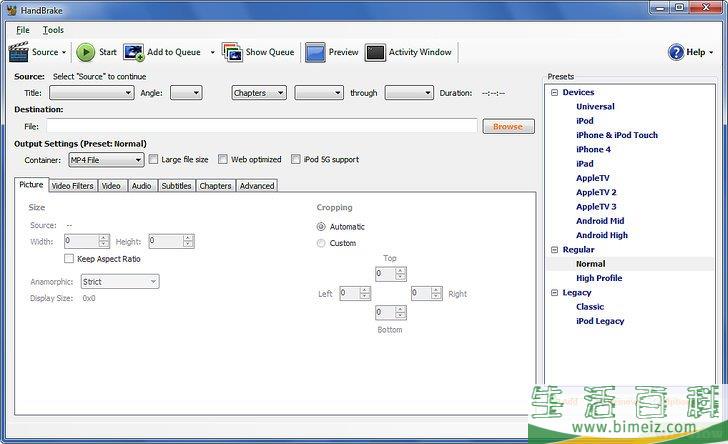Viewport: 728px width, 444px height.
Task: Click the blue Help question mark icon
Action: [x=676, y=52]
